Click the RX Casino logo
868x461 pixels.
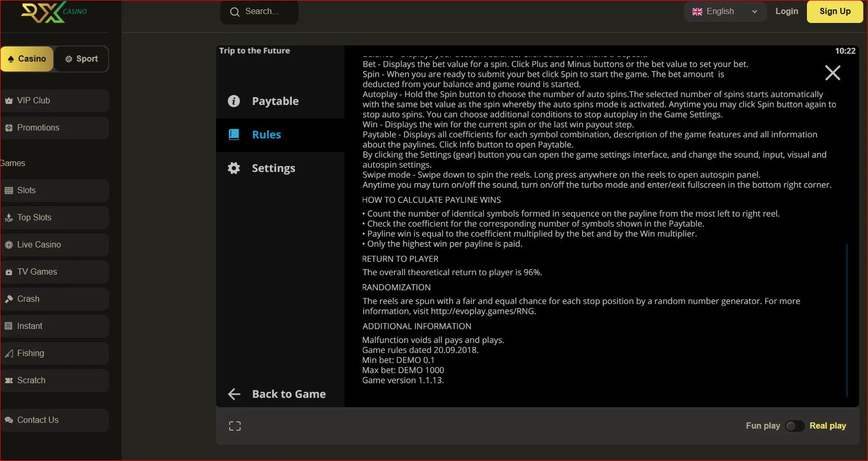54,13
